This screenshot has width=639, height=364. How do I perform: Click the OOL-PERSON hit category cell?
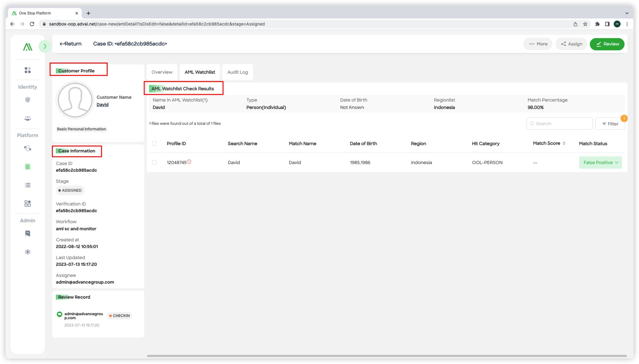click(487, 163)
